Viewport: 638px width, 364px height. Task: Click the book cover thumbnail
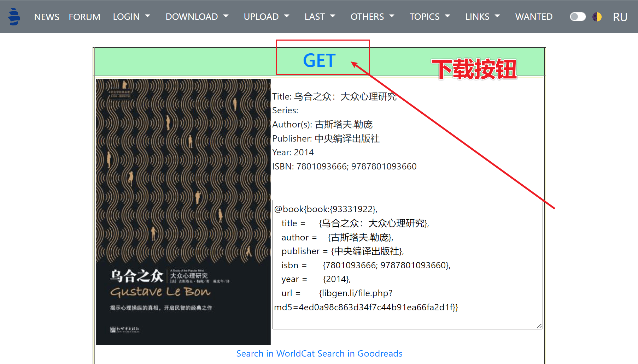pos(183,212)
